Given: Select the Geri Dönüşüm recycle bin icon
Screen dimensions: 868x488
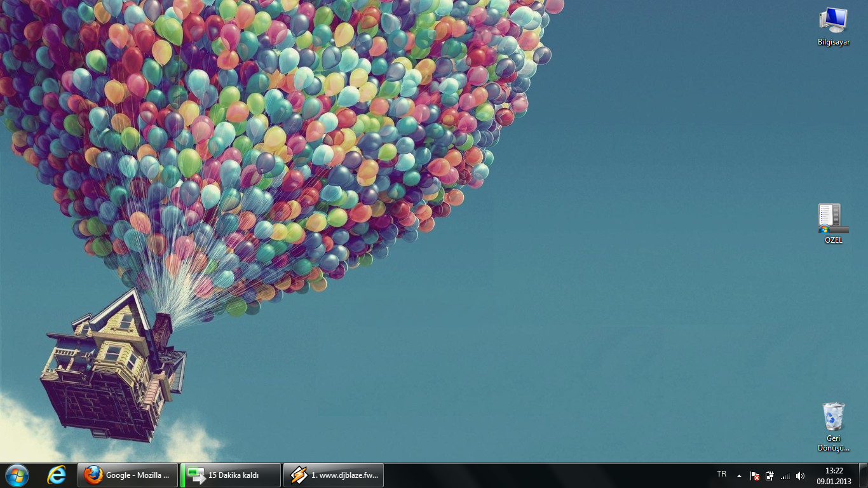Looking at the screenshot, I should (833, 426).
